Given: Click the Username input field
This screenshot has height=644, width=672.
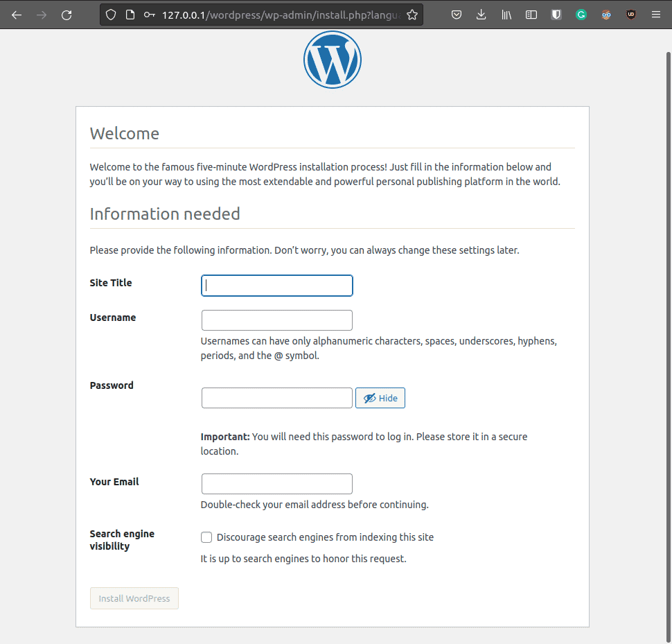Looking at the screenshot, I should pos(277,320).
